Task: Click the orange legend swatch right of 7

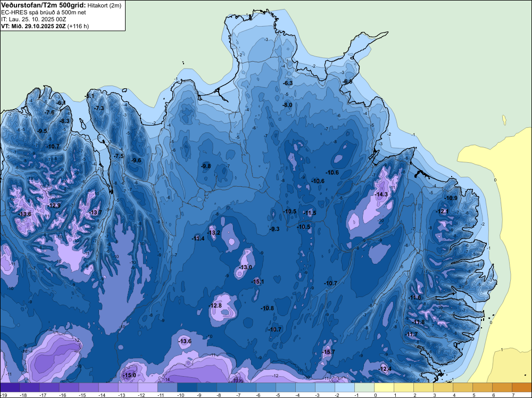Action: pos(522,387)
